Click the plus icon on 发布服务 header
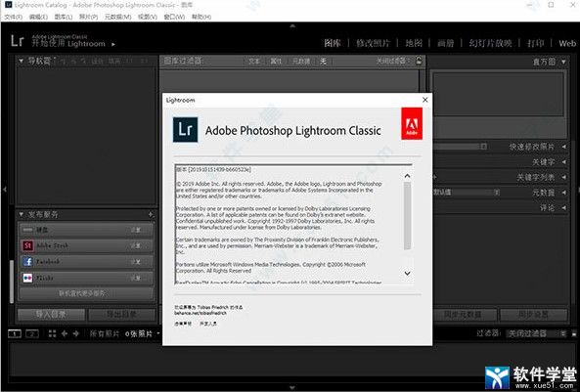The height and width of the screenshot is (392, 580). (x=151, y=214)
